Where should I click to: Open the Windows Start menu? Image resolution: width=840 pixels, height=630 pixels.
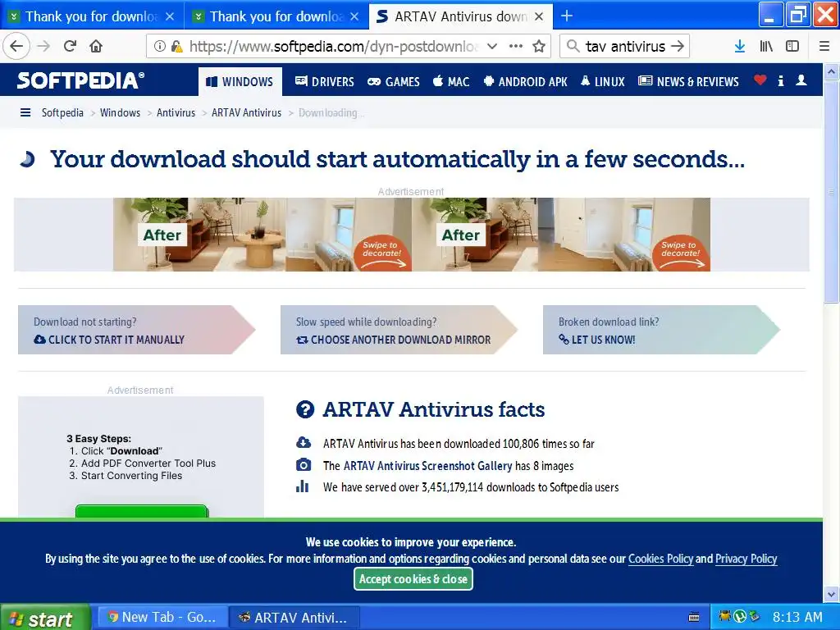(45, 618)
